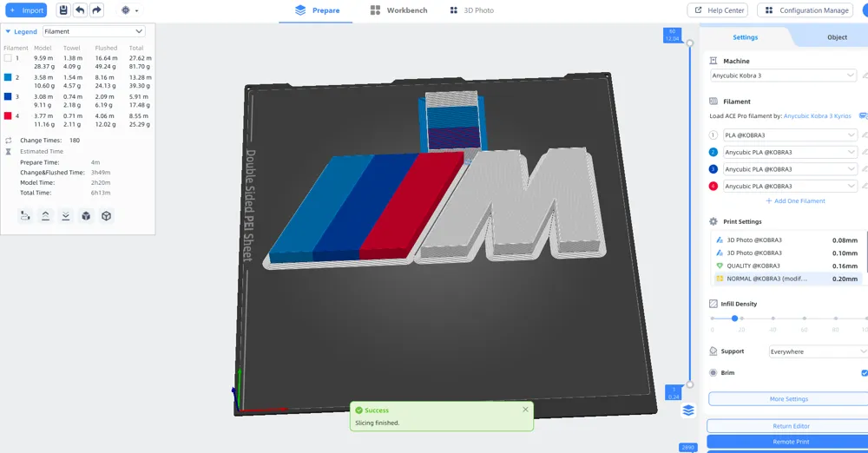
Task: Click the multicolor purge tower on the build plate
Action: pos(451,121)
